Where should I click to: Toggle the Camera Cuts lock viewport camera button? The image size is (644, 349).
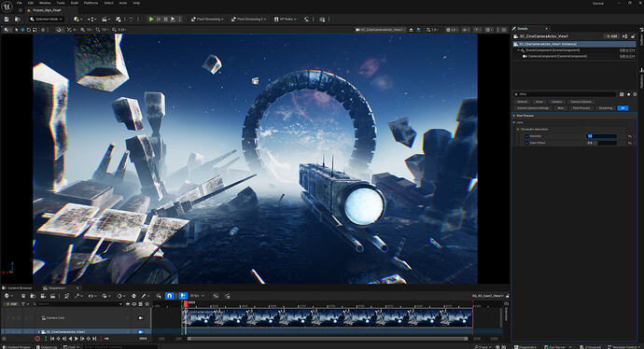tap(141, 318)
